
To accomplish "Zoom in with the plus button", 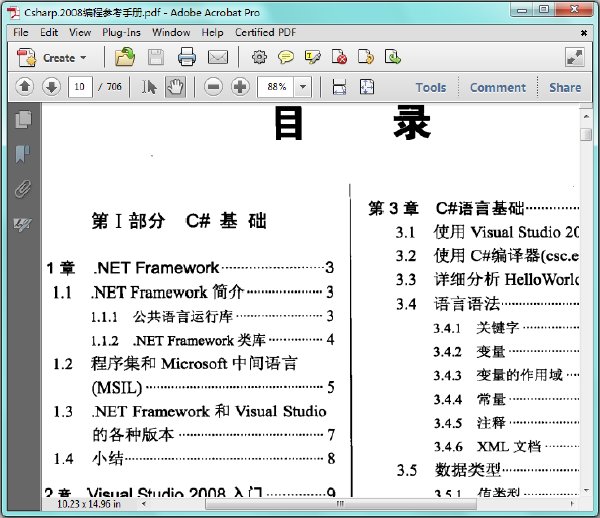I will coord(240,87).
